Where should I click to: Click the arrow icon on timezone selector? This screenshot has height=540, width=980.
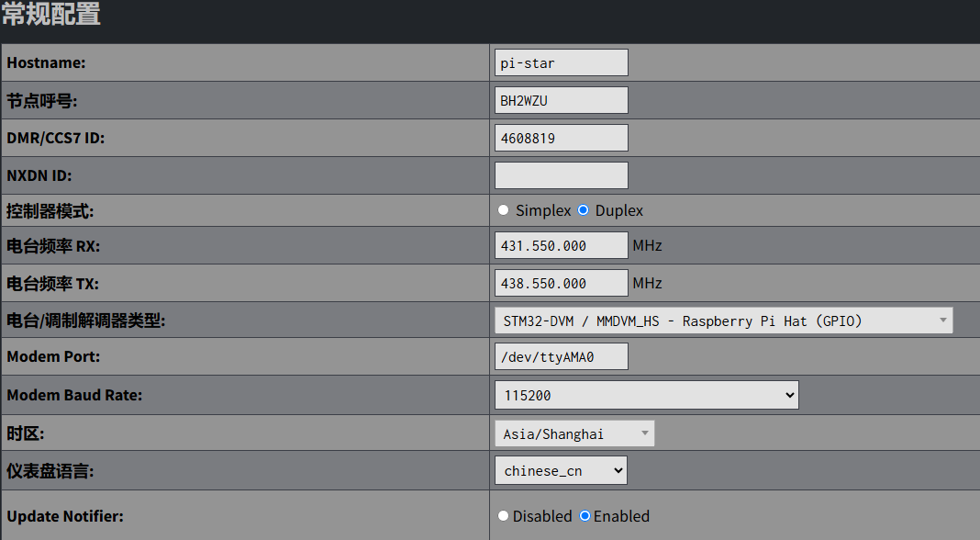pyautogui.click(x=644, y=433)
